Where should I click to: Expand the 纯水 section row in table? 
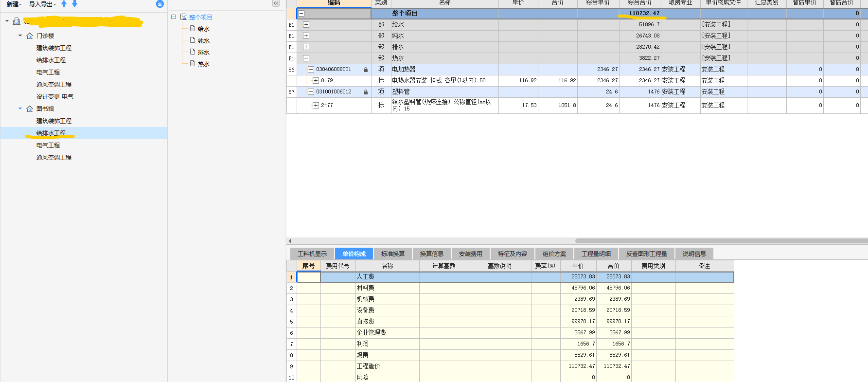click(x=306, y=36)
